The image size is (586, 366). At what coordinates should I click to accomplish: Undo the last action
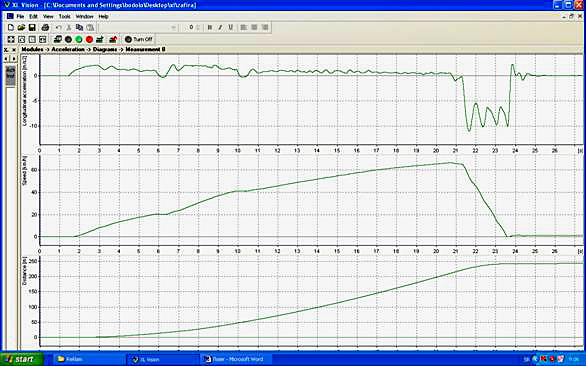coord(59,27)
